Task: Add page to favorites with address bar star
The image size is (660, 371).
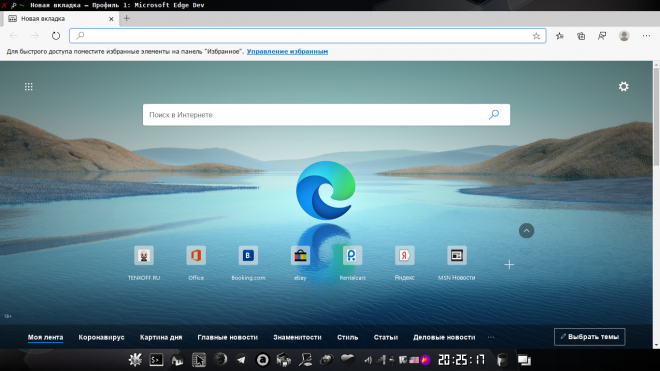Action: click(x=536, y=36)
